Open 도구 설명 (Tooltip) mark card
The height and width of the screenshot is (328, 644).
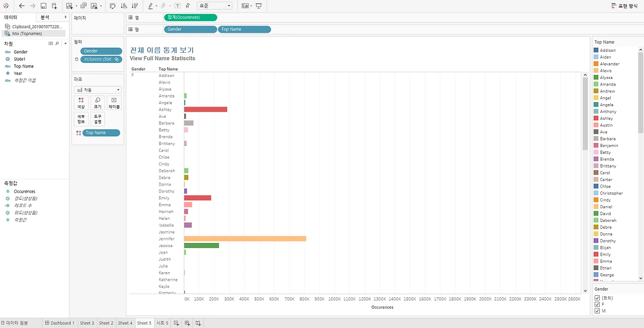[98, 119]
